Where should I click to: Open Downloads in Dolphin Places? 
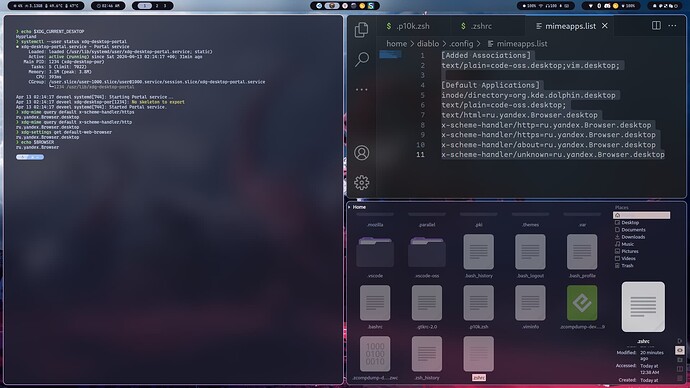pyautogui.click(x=630, y=237)
